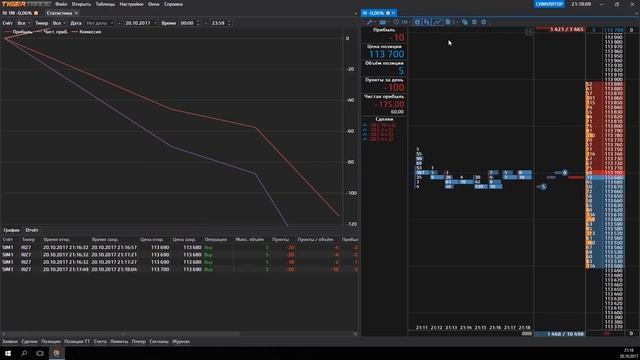This screenshot has width=640, height=360.
Task: Open the Сигналы bottom panel
Action: tap(159, 342)
